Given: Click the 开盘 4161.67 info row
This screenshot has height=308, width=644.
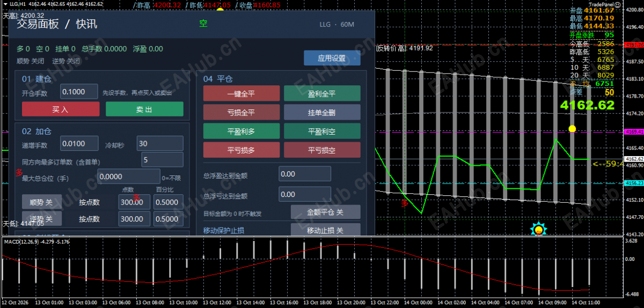Looking at the screenshot, I should 592,10.
